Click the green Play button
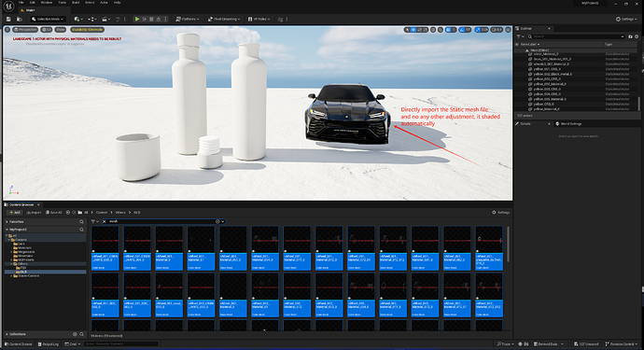Viewport: 644px width, 350px height. pyautogui.click(x=137, y=19)
